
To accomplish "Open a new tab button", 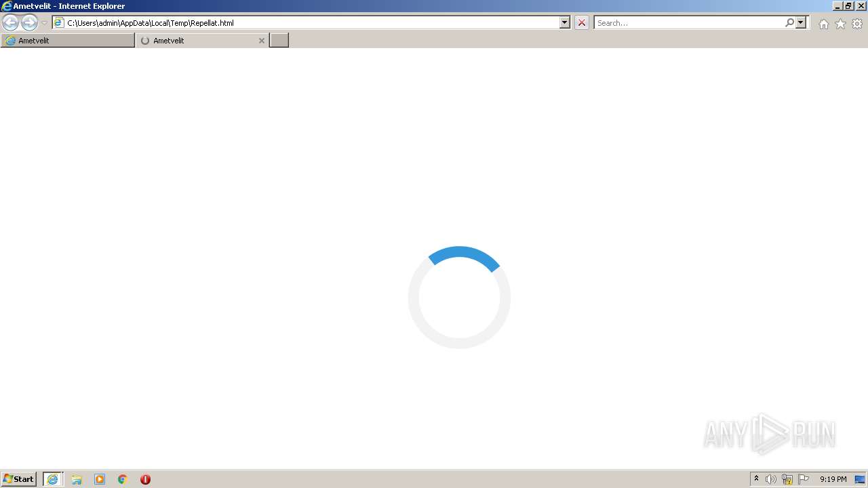I will click(279, 41).
